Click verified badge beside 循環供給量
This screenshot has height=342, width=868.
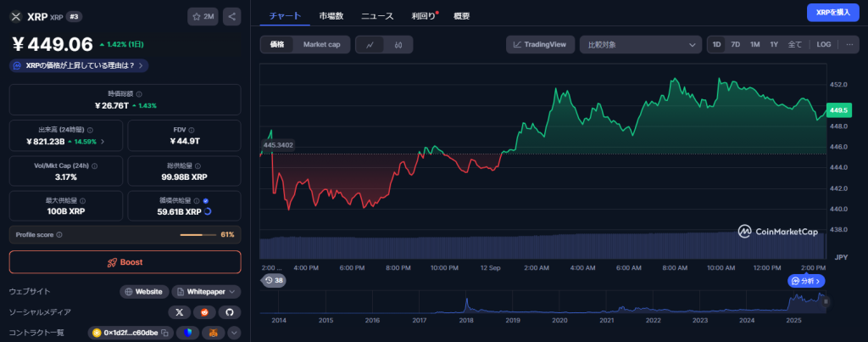pos(206,200)
